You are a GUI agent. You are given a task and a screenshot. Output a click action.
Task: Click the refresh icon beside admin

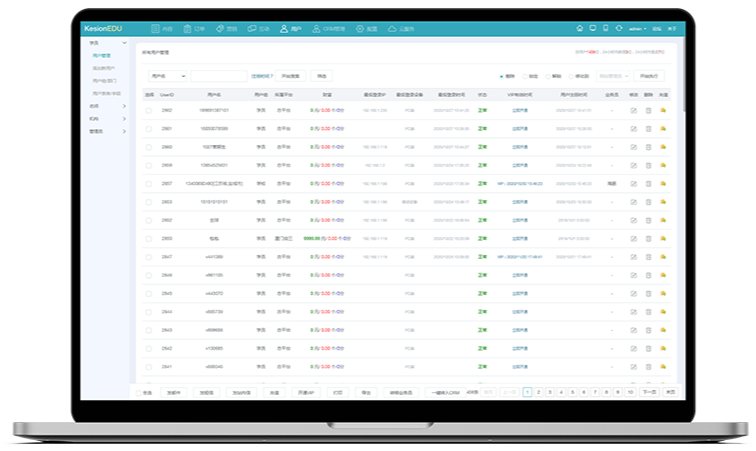620,29
